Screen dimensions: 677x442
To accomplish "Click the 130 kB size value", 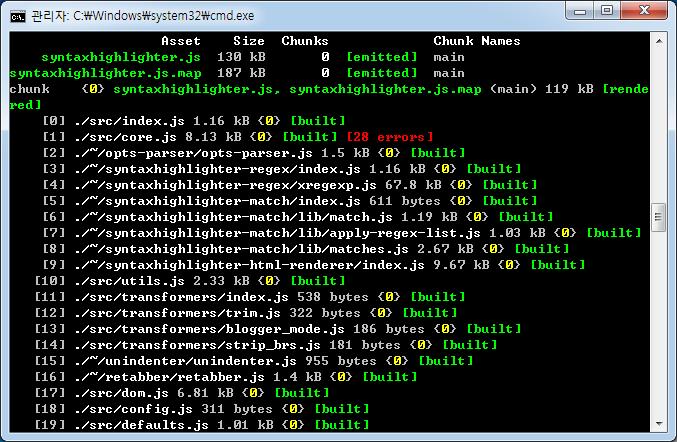I will coord(241,57).
